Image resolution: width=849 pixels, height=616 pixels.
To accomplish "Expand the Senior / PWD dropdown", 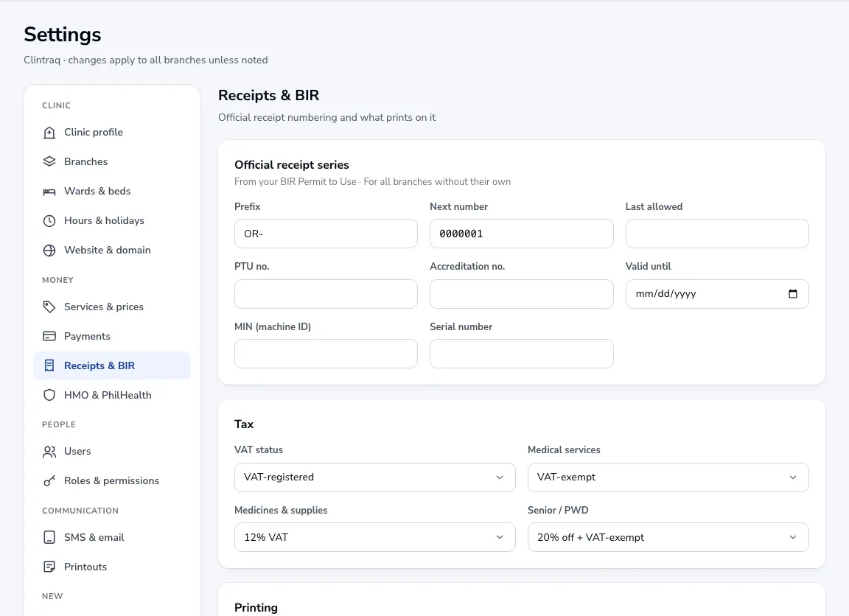I will (668, 537).
